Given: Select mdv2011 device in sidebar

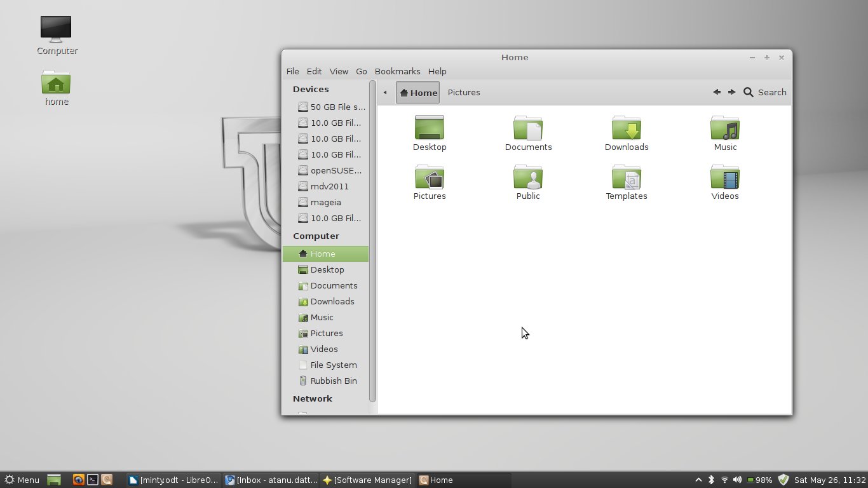Looking at the screenshot, I should pos(329,186).
